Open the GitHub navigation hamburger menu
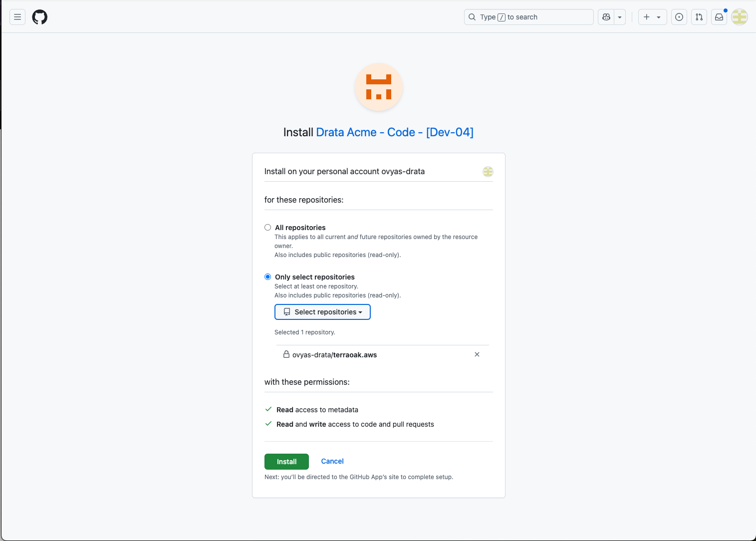 point(17,17)
